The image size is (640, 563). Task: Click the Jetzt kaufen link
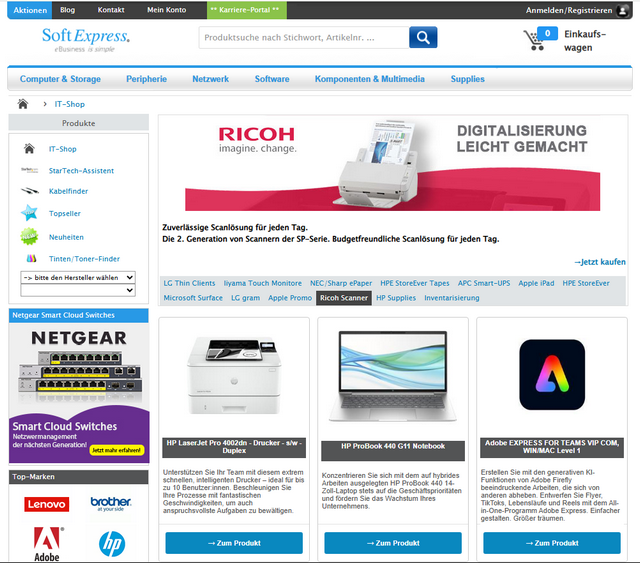coord(600,262)
